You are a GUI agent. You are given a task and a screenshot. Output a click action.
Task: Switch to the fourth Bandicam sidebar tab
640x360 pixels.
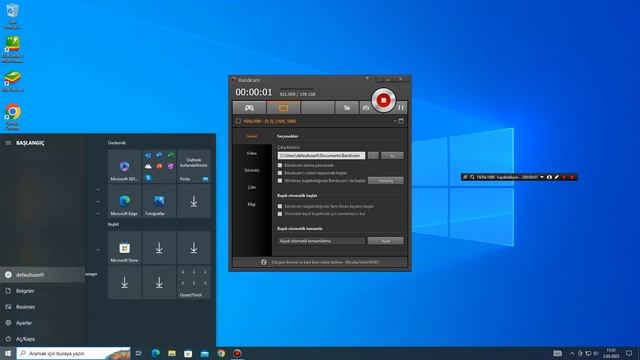(252, 187)
